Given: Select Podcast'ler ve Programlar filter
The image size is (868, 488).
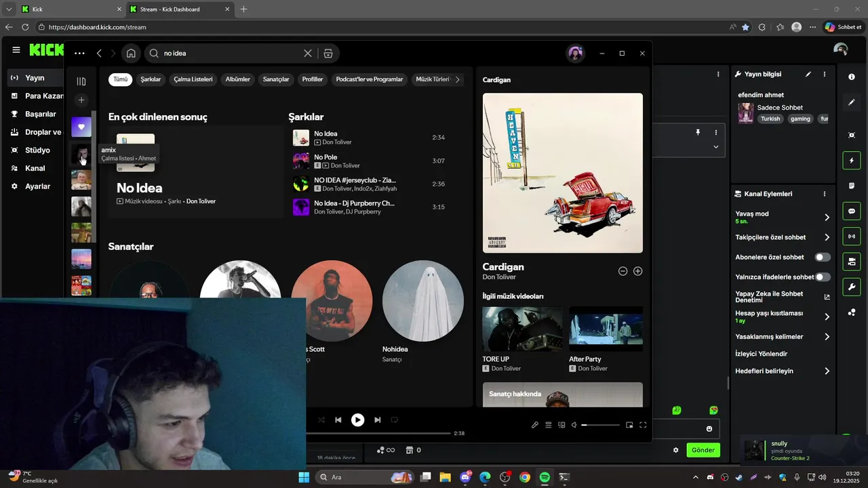Looking at the screenshot, I should click(x=370, y=79).
